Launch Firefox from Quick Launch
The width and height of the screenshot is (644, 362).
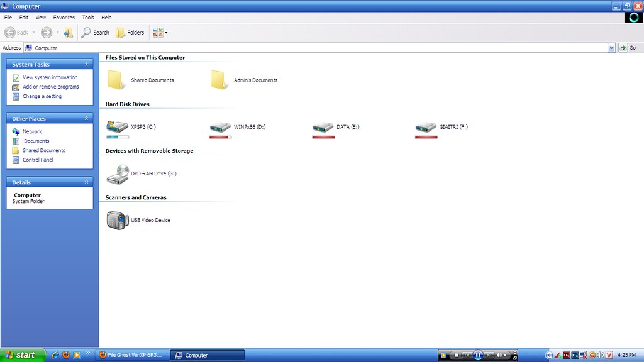[65, 355]
